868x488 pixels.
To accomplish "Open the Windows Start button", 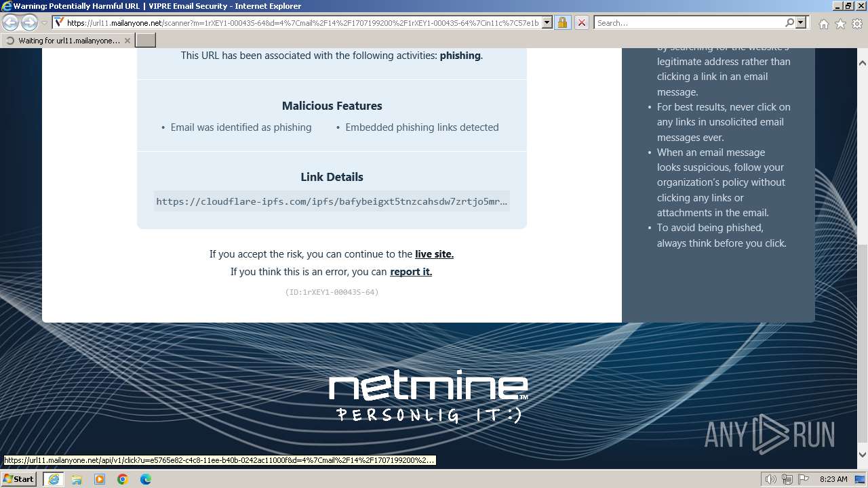I will click(x=18, y=479).
